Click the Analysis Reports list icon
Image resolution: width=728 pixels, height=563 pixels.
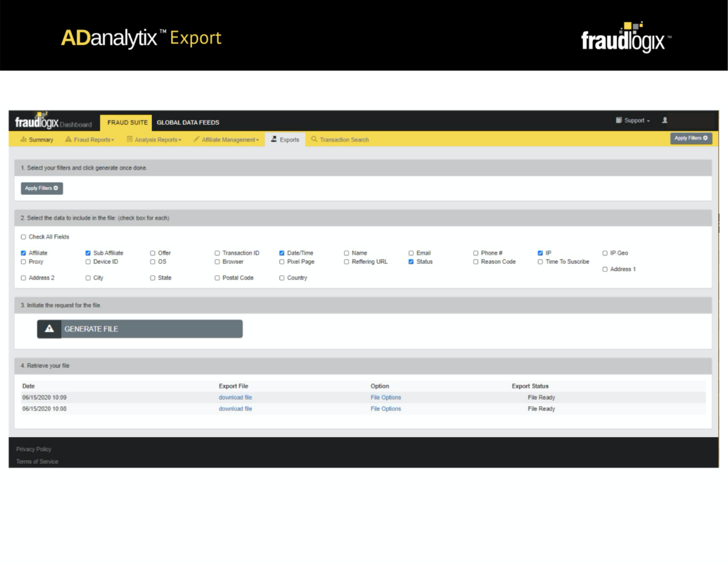click(129, 139)
